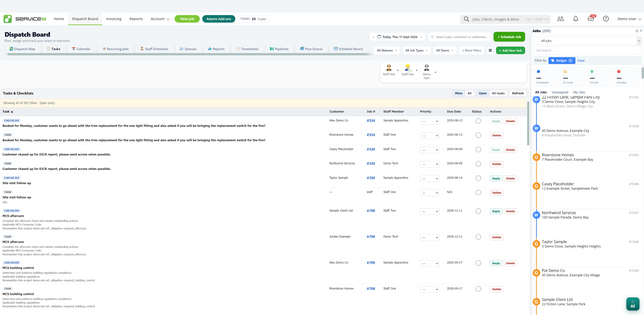Mark Sample Client Ltd #798 checklist complete

pos(478,211)
